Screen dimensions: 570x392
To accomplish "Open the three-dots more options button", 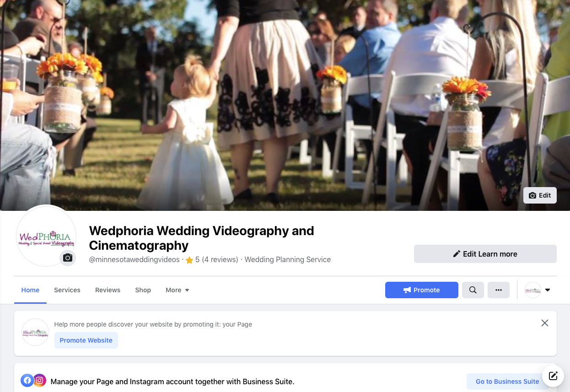I will pyautogui.click(x=499, y=290).
